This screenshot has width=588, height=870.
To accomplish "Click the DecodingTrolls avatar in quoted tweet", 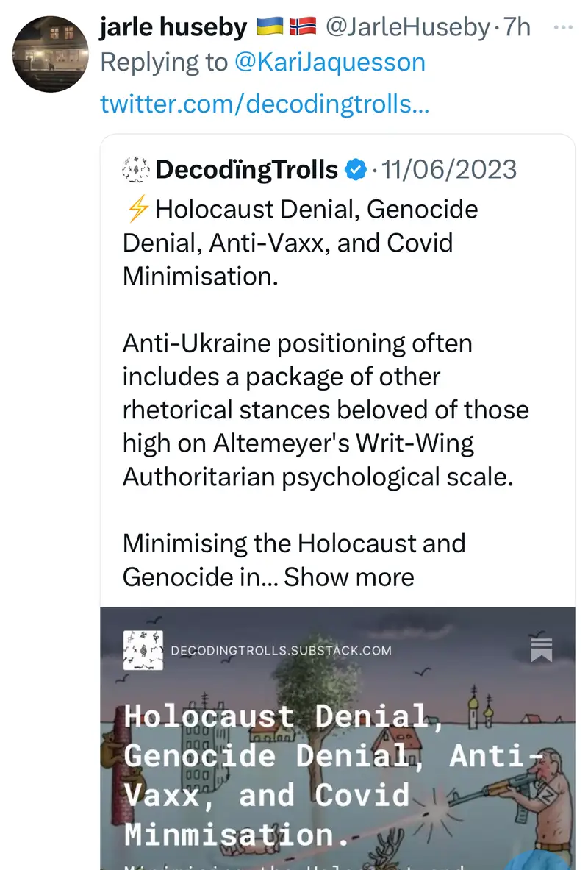I will [x=136, y=170].
